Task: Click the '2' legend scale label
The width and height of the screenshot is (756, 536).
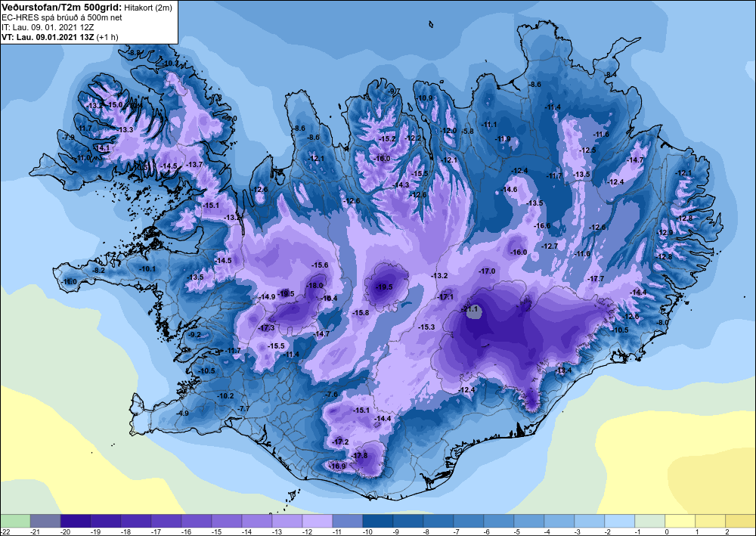Action: (x=727, y=531)
